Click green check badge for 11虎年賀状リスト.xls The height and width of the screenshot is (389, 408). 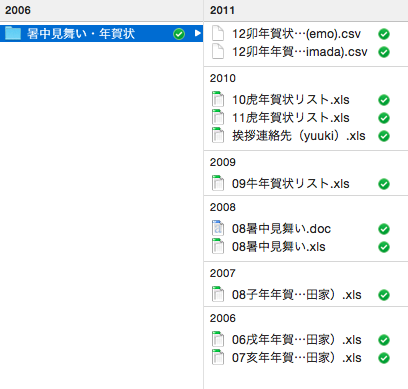(384, 118)
